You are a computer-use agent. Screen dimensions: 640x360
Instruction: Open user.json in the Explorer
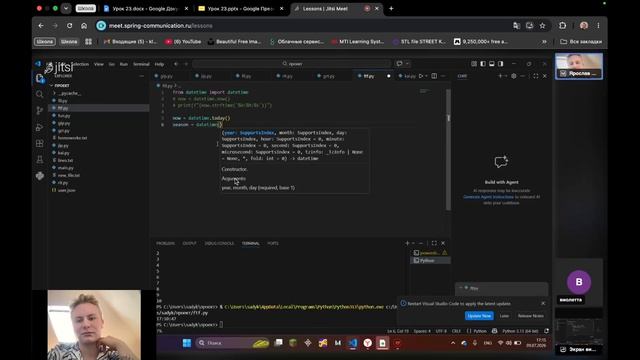[x=67, y=190]
